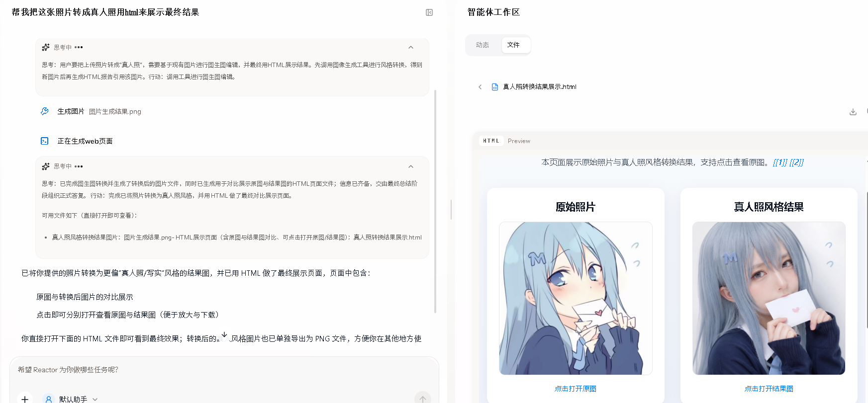
Task: Collapse the second thinking block
Action: point(411,166)
